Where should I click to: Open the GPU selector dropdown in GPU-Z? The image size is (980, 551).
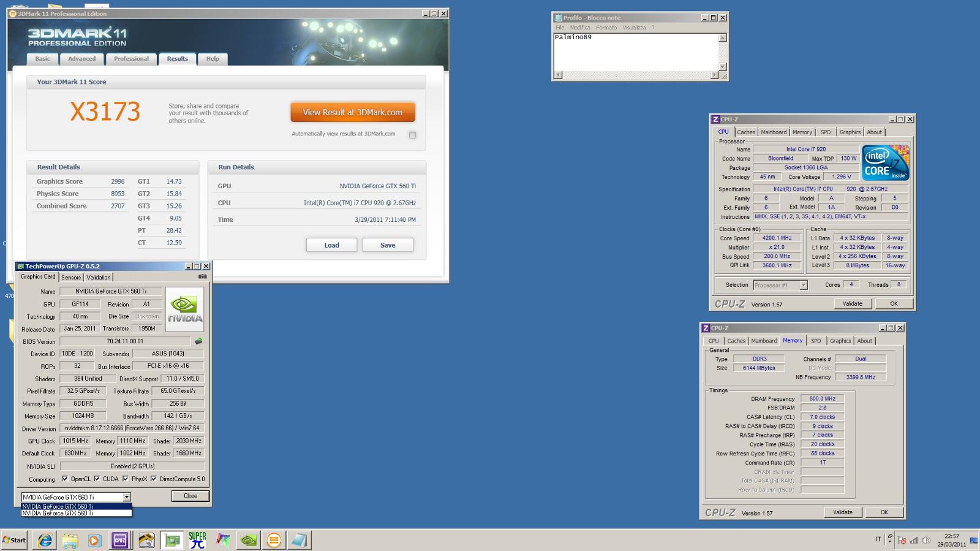click(127, 497)
